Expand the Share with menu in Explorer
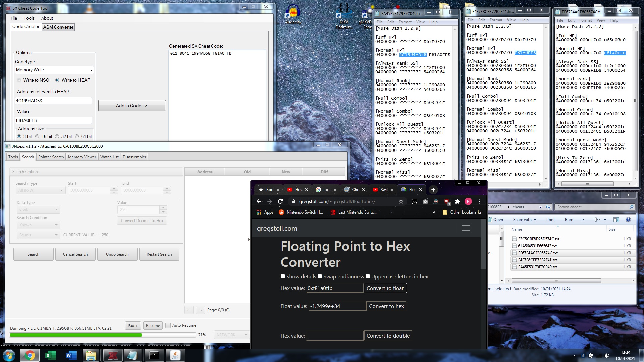This screenshot has height=362, width=644. tap(524, 220)
